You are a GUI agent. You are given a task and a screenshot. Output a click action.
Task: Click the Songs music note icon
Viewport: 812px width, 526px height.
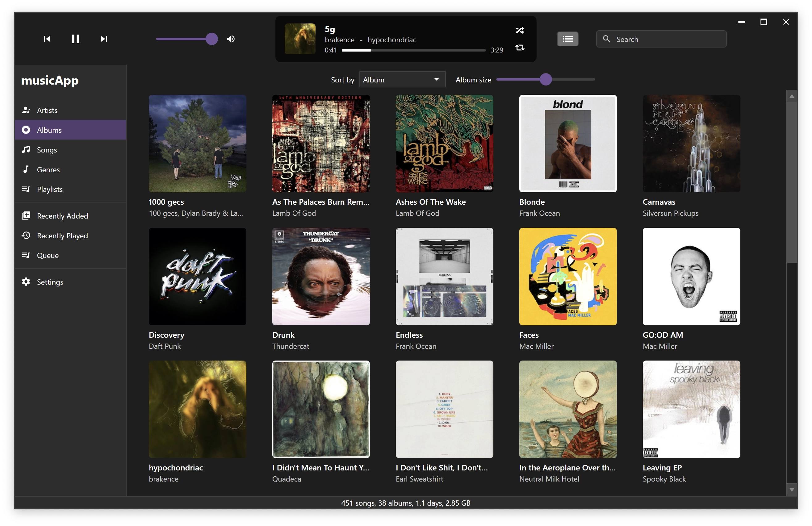(26, 150)
